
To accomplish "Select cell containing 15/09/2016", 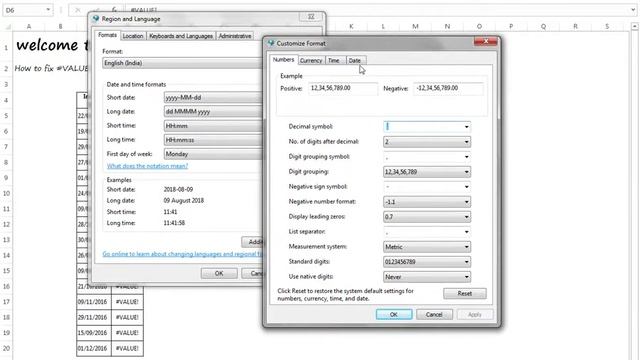I will [93, 333].
